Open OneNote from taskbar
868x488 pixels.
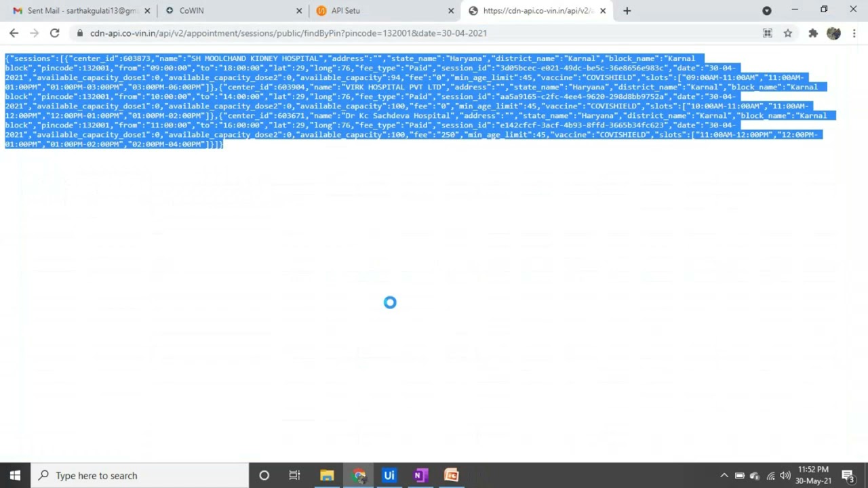420,475
